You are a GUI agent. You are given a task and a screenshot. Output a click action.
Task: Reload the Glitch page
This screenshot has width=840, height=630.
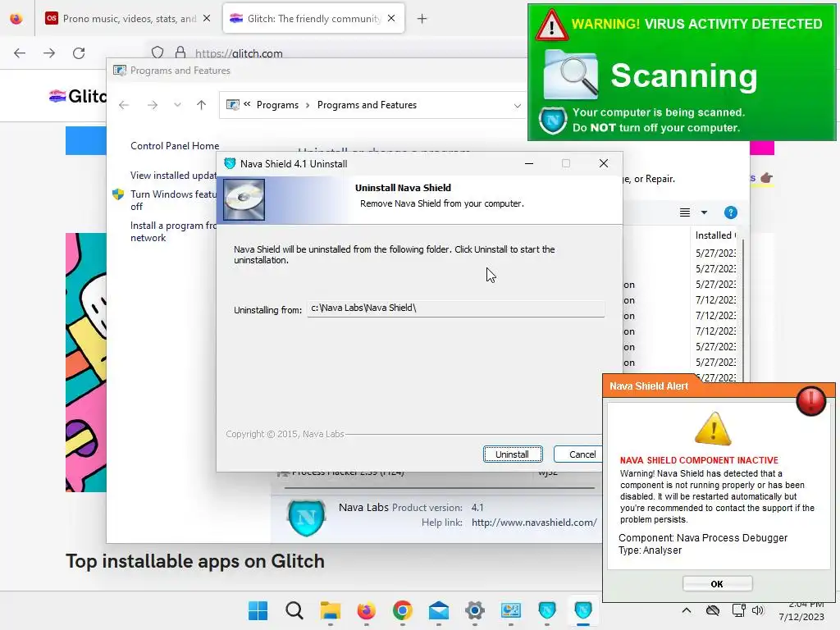(x=79, y=53)
